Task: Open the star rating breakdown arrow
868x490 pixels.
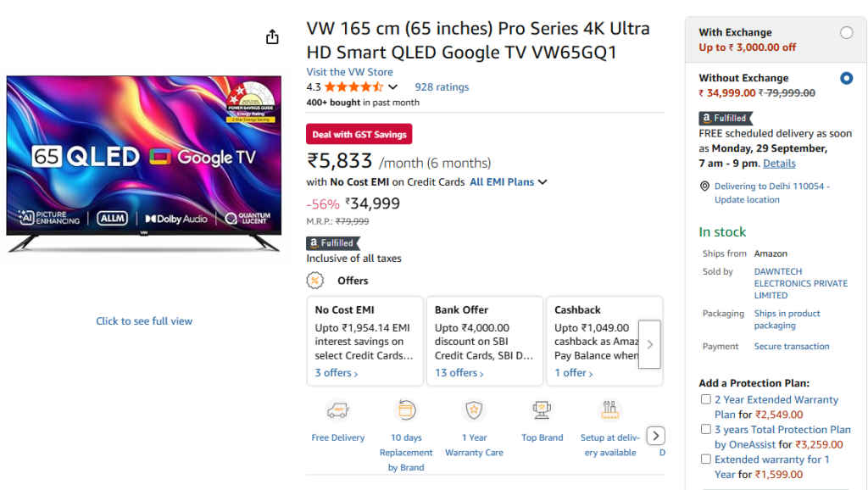Action: (392, 87)
